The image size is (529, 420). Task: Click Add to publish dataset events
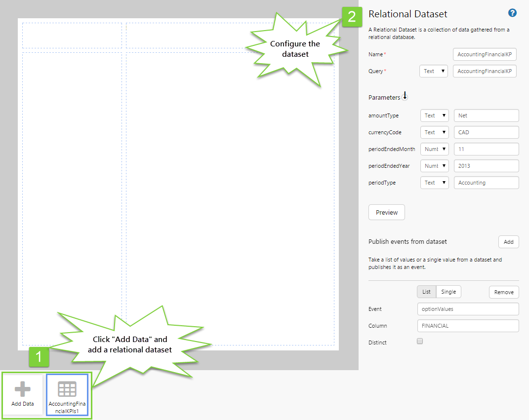pos(508,242)
